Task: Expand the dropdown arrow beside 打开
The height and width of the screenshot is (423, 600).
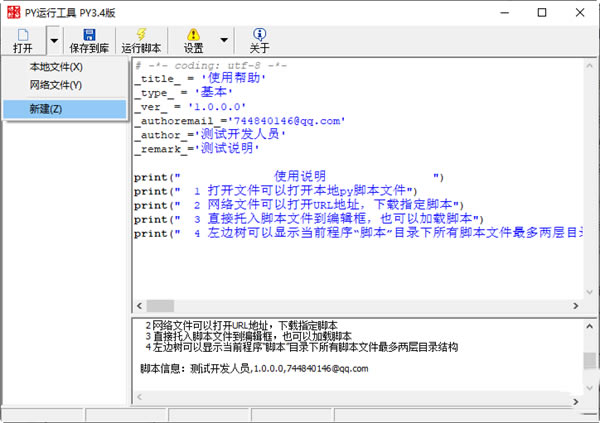Action: pyautogui.click(x=52, y=40)
